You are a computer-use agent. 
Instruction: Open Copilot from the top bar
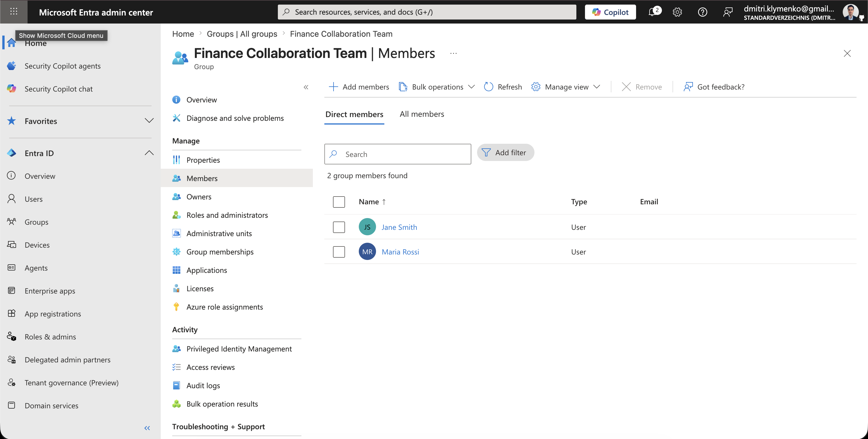(610, 12)
